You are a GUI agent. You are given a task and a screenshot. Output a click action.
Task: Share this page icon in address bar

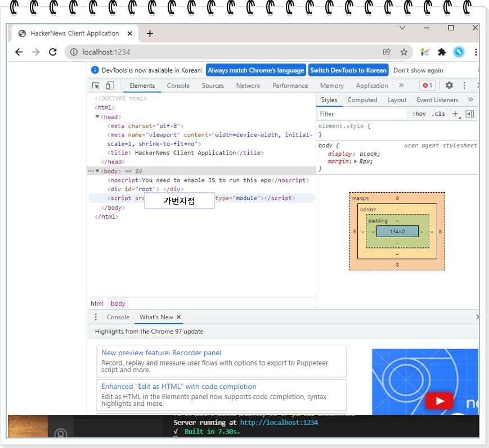click(x=387, y=52)
